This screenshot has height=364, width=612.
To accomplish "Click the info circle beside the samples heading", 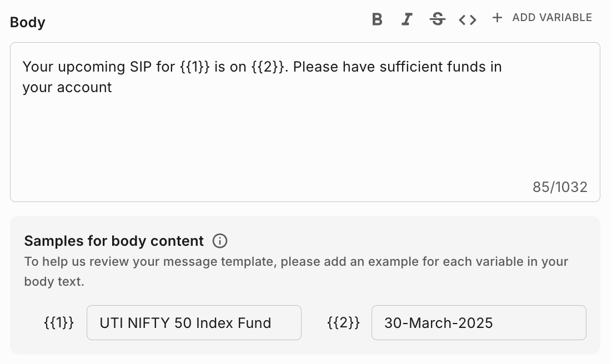I will coord(220,241).
